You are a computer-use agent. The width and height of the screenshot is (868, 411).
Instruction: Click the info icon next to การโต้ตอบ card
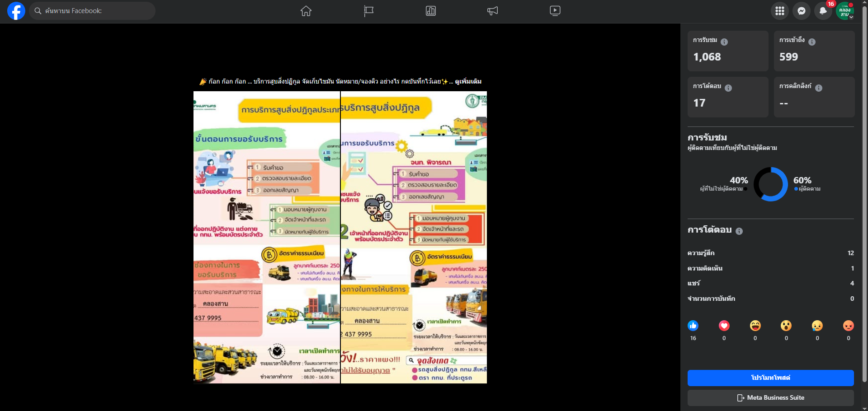728,88
